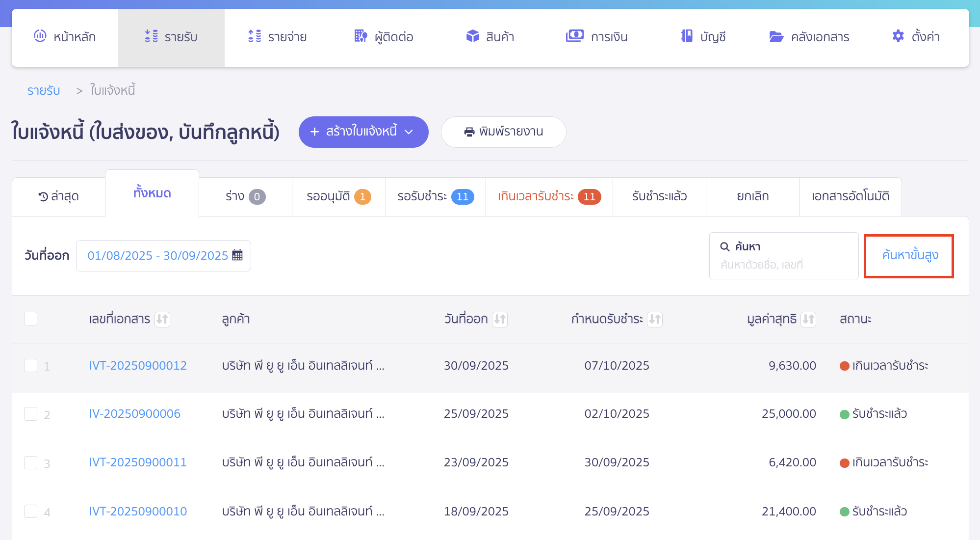Check the box for row IVT-20250900012

[x=31, y=365]
